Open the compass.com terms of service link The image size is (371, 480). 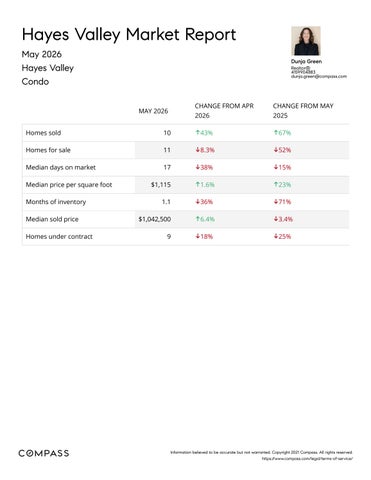coord(307,459)
